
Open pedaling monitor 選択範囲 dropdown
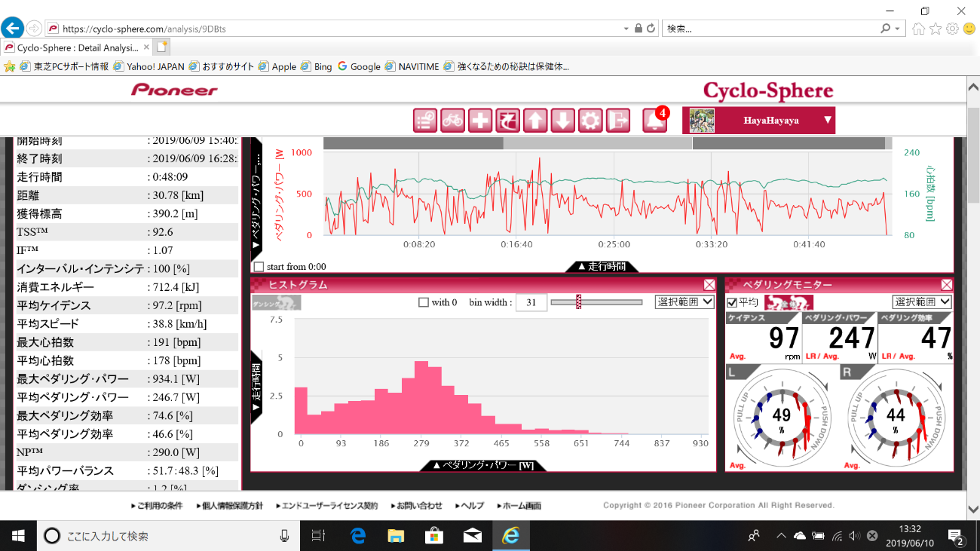(x=921, y=302)
